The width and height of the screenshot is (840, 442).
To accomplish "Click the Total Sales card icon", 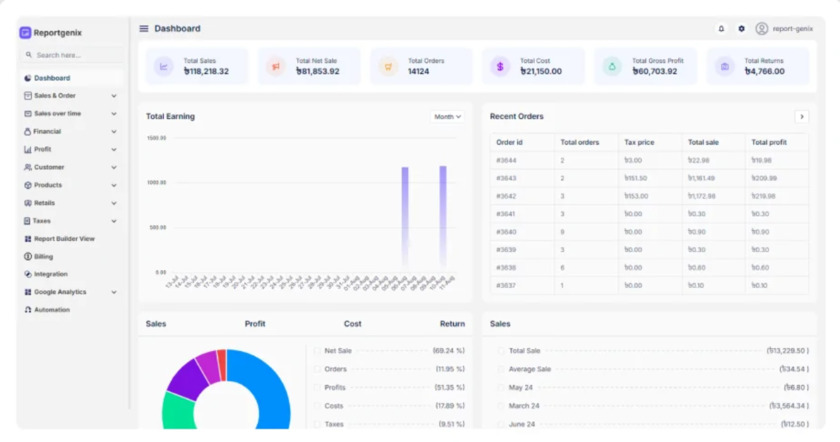I will (x=164, y=67).
